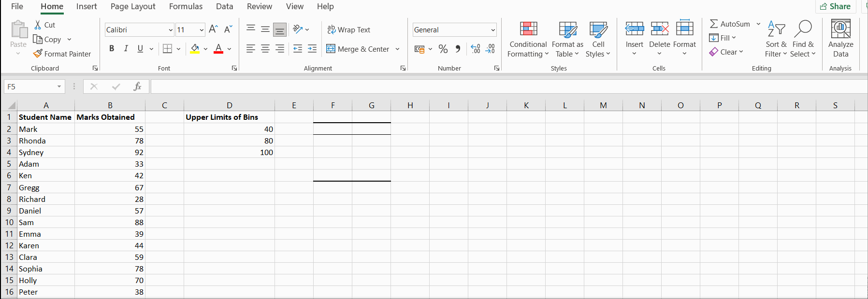Screen dimensions: 868x299
Task: Click the Increase Decimal icon
Action: click(476, 49)
